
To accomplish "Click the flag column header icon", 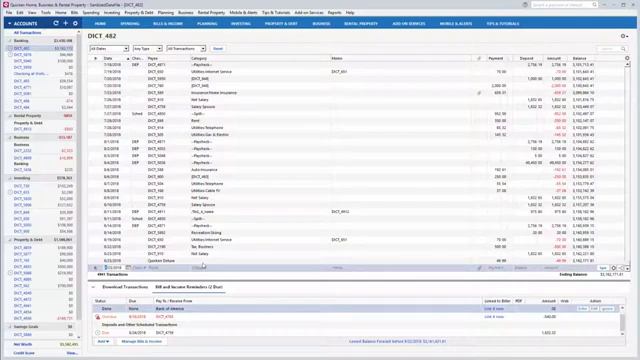I will coord(96,58).
